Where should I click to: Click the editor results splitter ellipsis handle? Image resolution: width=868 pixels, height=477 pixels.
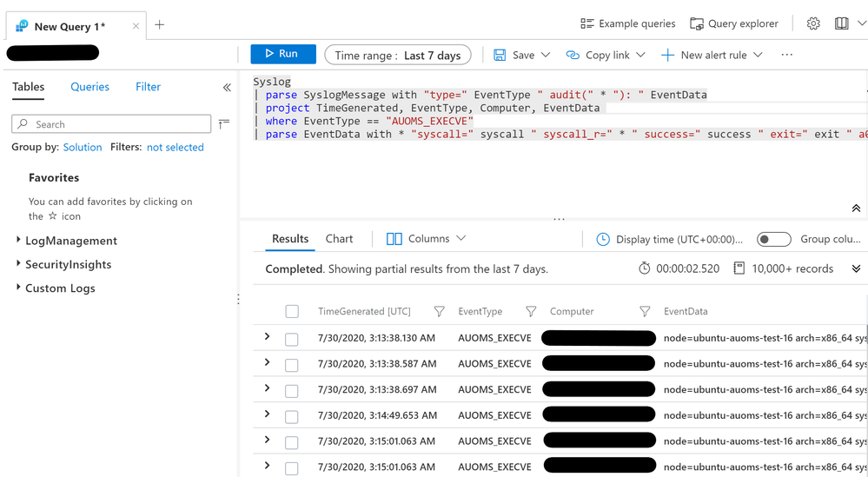[x=559, y=219]
